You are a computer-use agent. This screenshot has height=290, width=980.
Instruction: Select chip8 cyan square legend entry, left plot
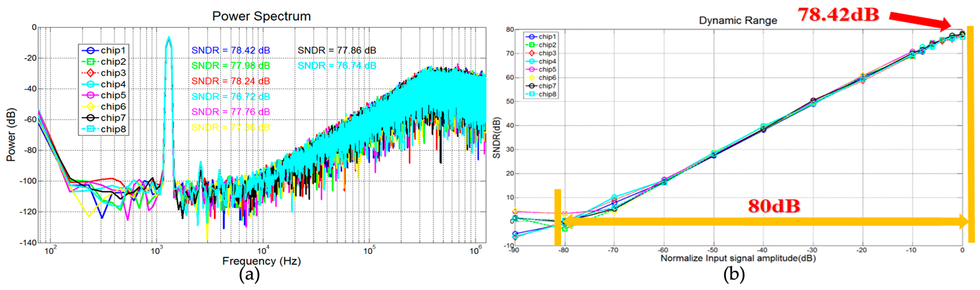[x=90, y=129]
